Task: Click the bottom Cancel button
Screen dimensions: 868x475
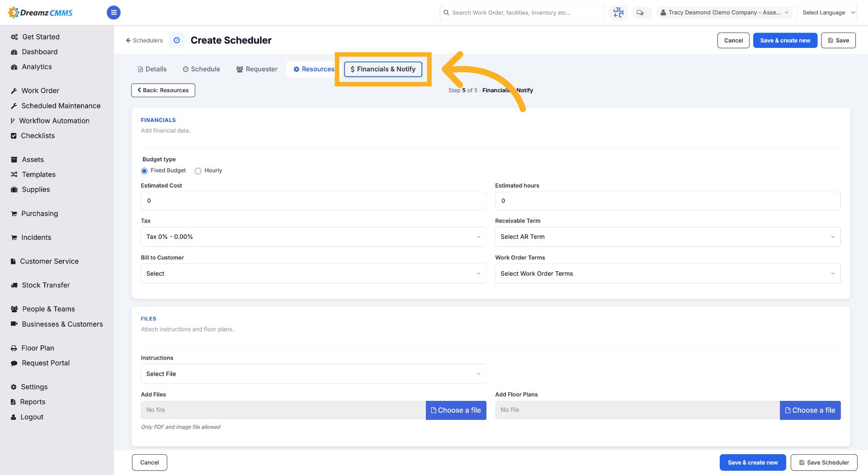Action: [150, 462]
